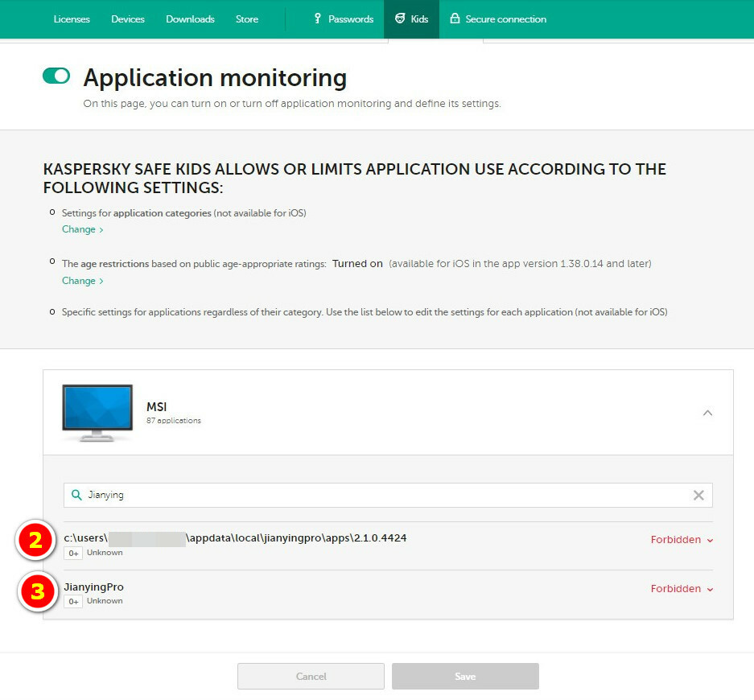Click the 0+ rating badge under appdata path
754x700 pixels.
pos(73,554)
